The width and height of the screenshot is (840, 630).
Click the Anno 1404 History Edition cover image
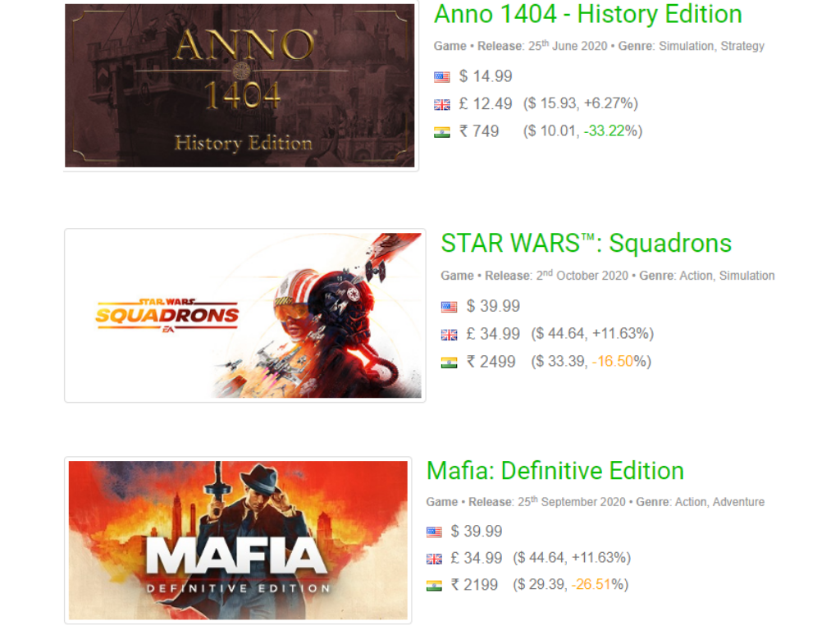click(240, 85)
